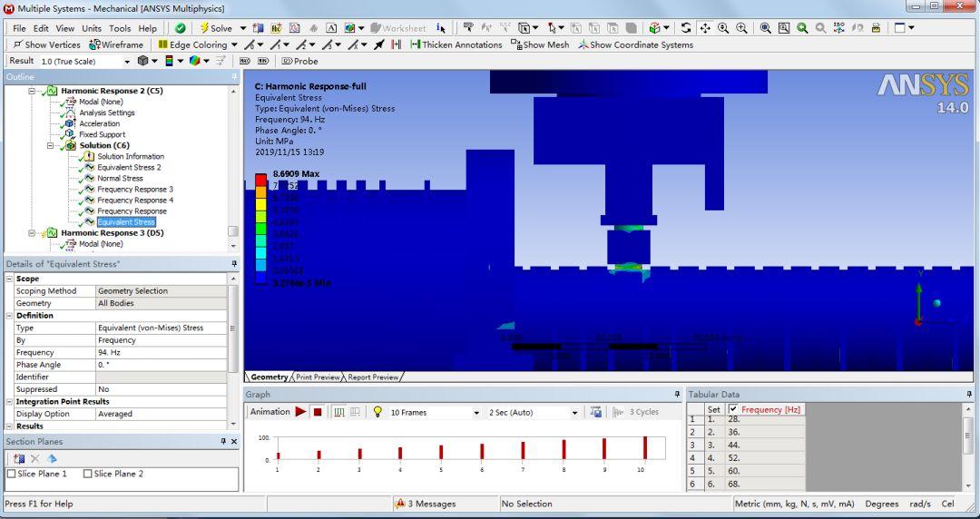Click the Min probe label icon

[264, 62]
